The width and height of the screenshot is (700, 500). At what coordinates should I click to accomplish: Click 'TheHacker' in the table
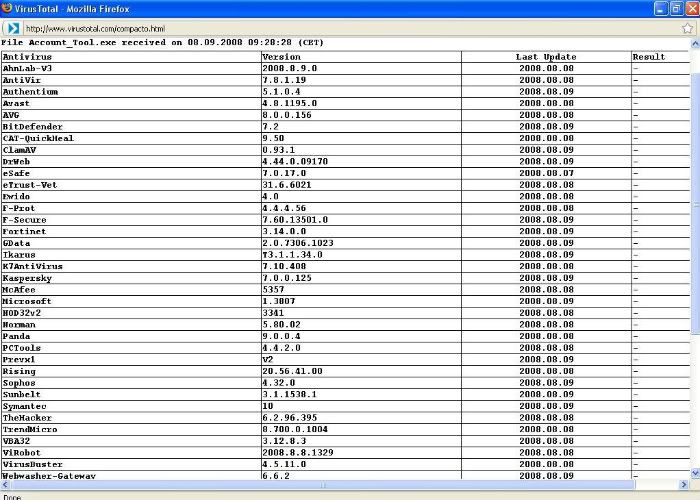tap(27, 418)
